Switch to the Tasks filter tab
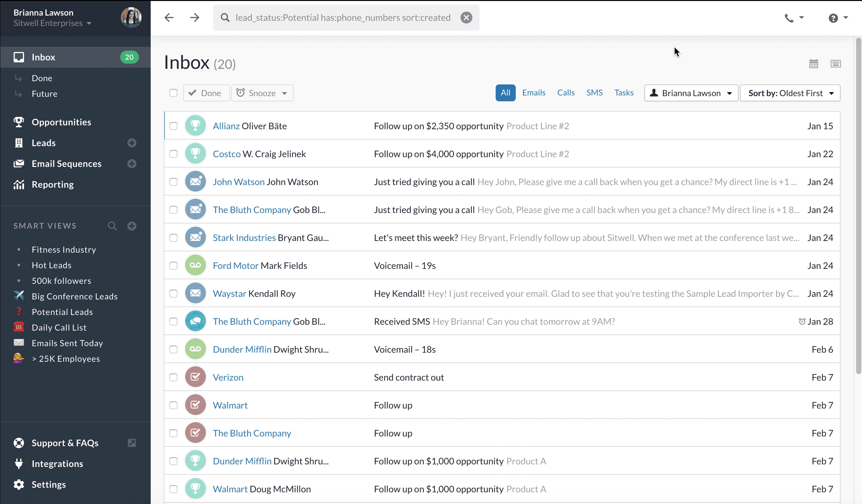This screenshot has width=862, height=504. coord(624,93)
